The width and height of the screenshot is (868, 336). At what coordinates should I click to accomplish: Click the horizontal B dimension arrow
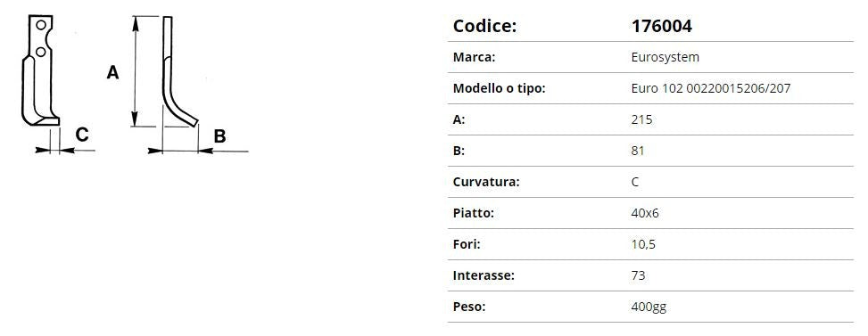click(x=198, y=151)
